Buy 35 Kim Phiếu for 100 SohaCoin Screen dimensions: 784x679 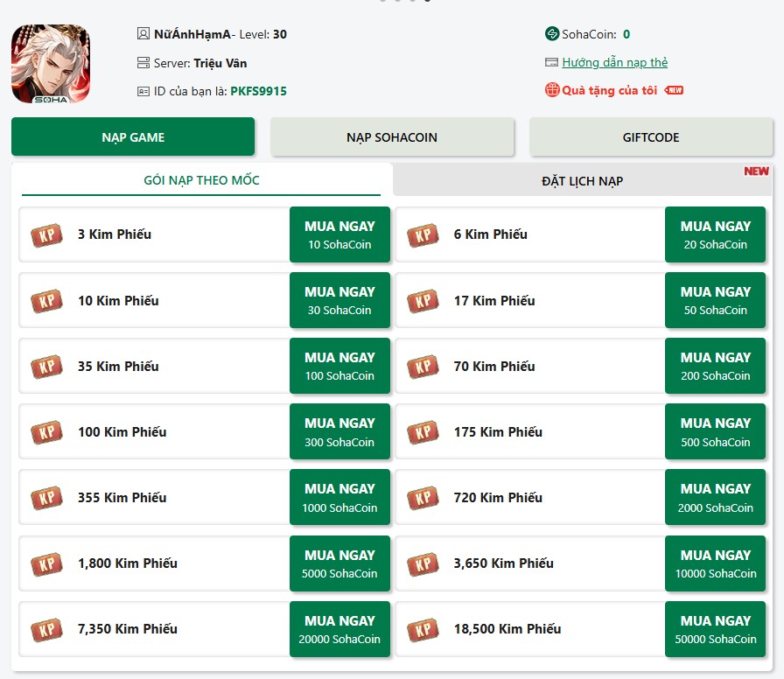pos(339,366)
